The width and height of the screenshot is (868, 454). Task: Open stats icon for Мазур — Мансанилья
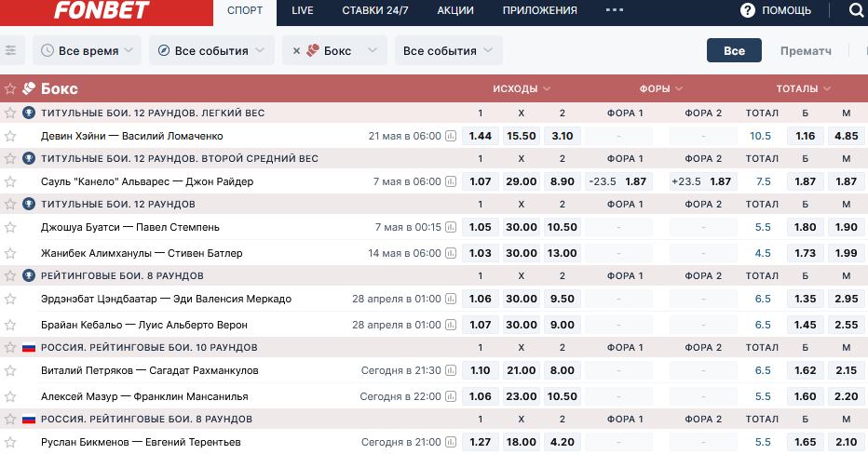[x=451, y=396]
